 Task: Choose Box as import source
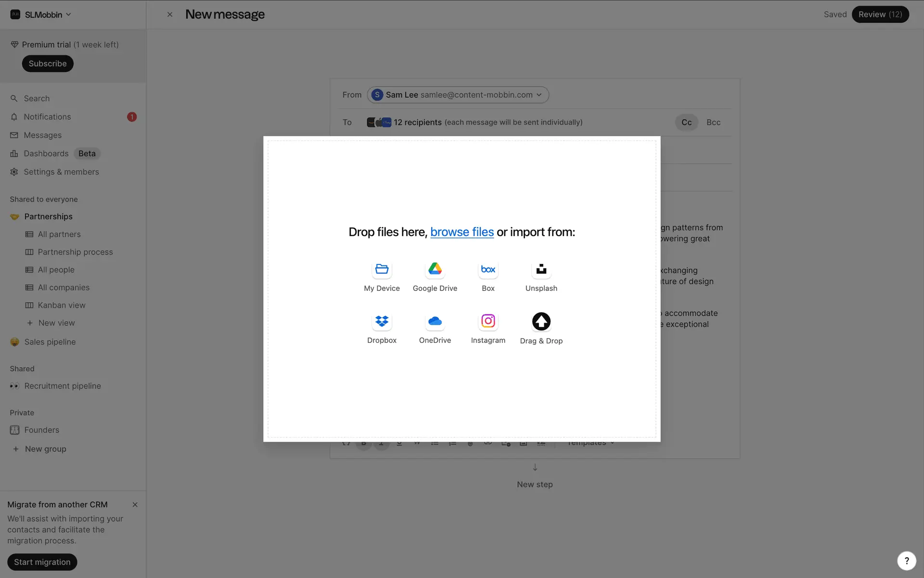pos(488,269)
